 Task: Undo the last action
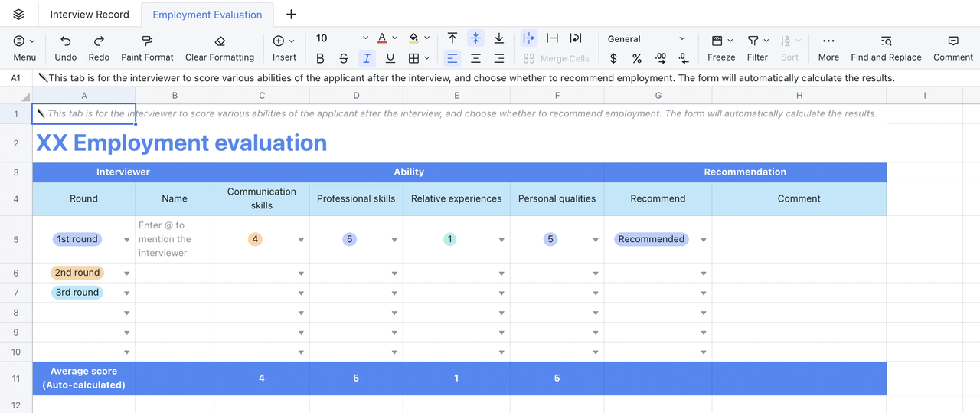(x=66, y=48)
